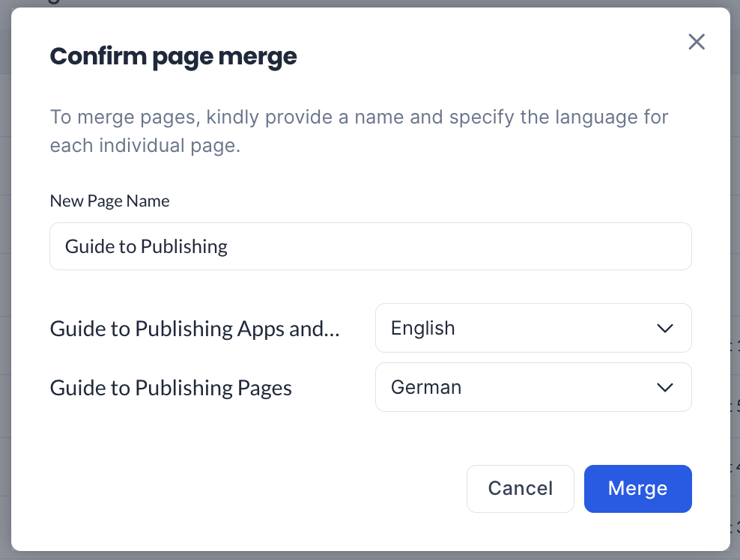Screen dimensions: 740x560
Task: Click the Merge button
Action: [637, 489]
